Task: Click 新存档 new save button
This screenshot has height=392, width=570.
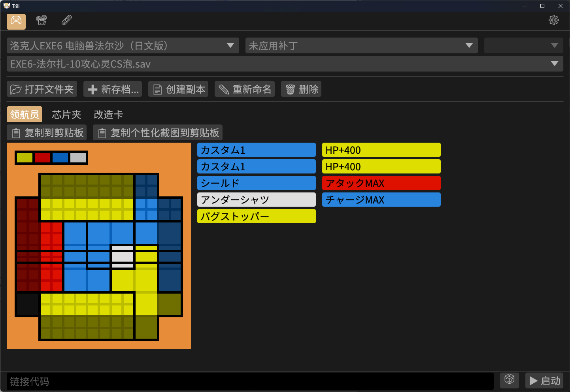Action: pos(113,89)
